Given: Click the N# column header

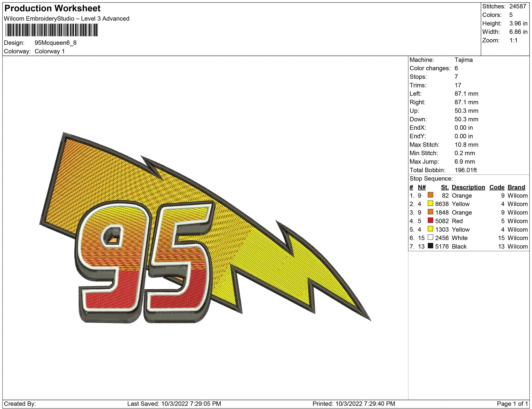Looking at the screenshot, I should (422, 187).
